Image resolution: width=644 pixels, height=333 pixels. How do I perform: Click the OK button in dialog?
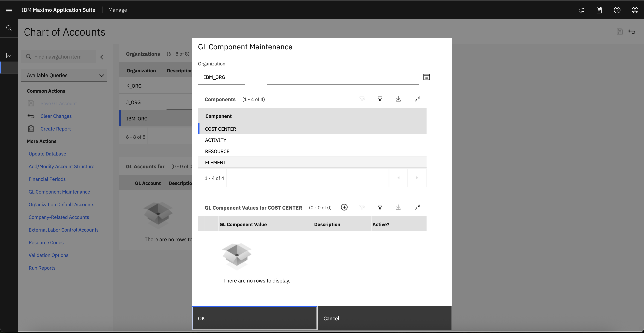(255, 318)
